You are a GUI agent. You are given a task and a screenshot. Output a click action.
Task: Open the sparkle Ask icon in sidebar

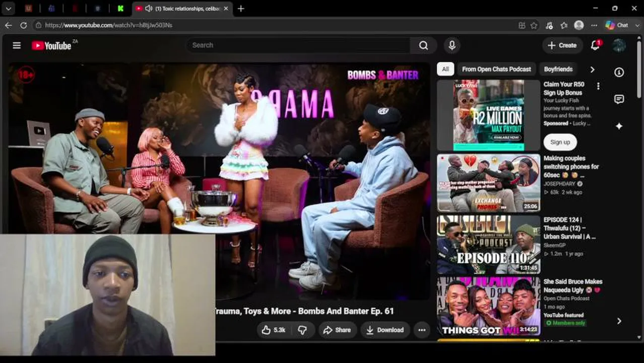point(619,126)
